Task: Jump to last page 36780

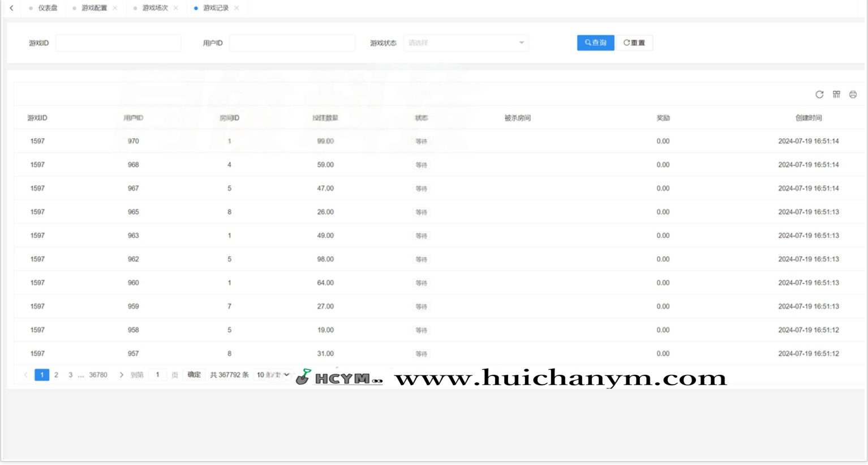Action: [98, 375]
